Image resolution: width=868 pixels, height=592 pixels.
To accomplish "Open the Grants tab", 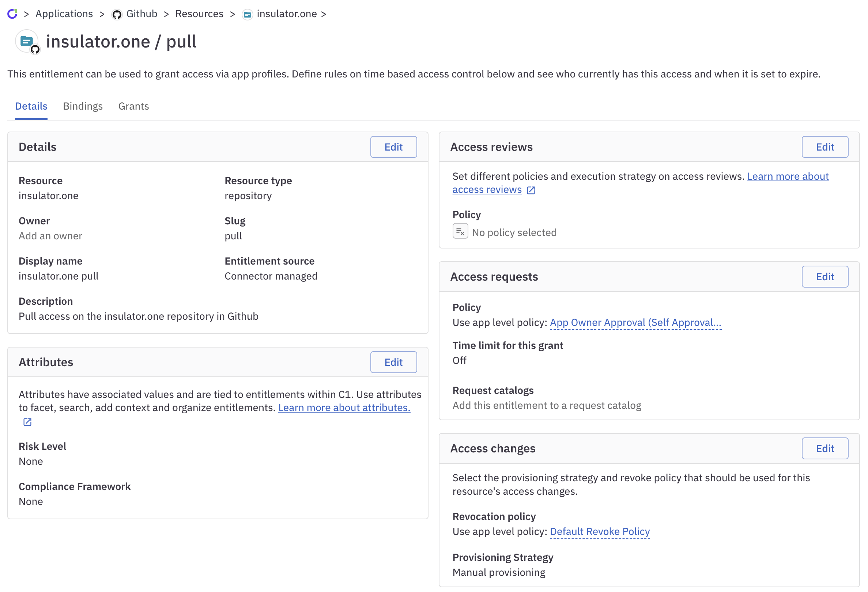I will click(133, 106).
